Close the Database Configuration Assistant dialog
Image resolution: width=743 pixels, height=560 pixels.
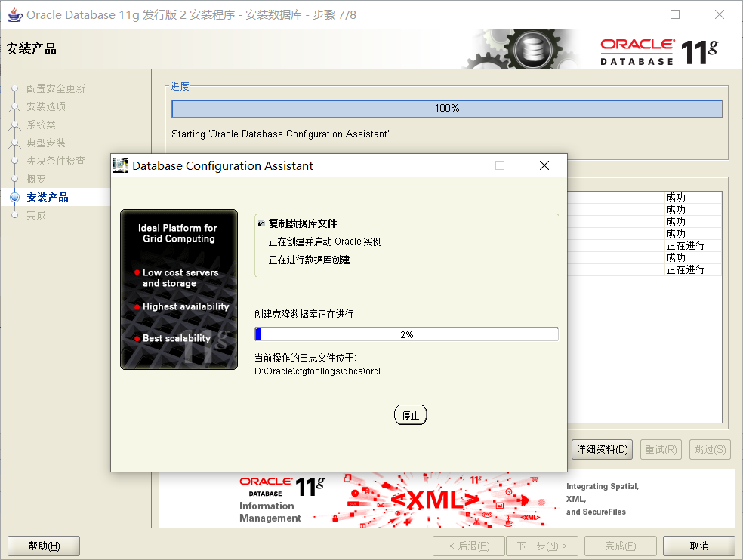click(x=544, y=165)
